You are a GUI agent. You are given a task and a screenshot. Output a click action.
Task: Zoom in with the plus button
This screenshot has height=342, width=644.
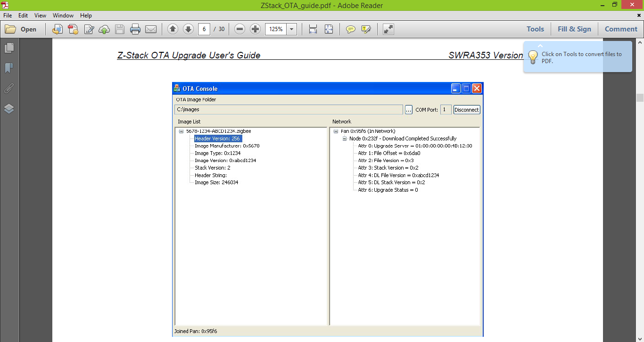pyautogui.click(x=255, y=29)
